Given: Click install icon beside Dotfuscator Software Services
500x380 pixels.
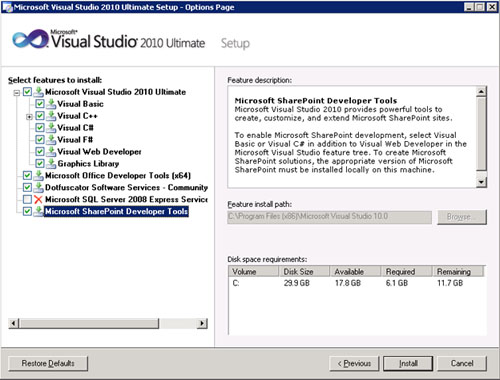Looking at the screenshot, I should [39, 187].
